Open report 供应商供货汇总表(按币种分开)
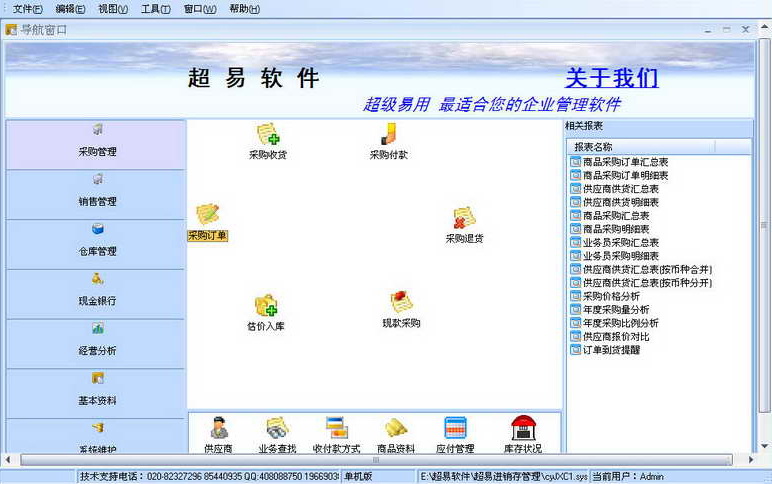This screenshot has height=484, width=772. pyautogui.click(x=647, y=283)
